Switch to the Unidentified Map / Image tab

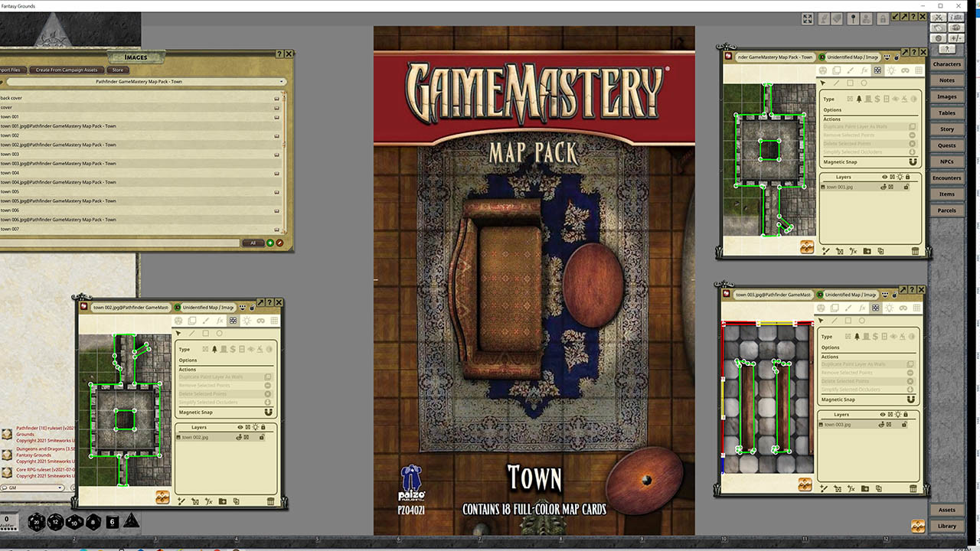[209, 302]
